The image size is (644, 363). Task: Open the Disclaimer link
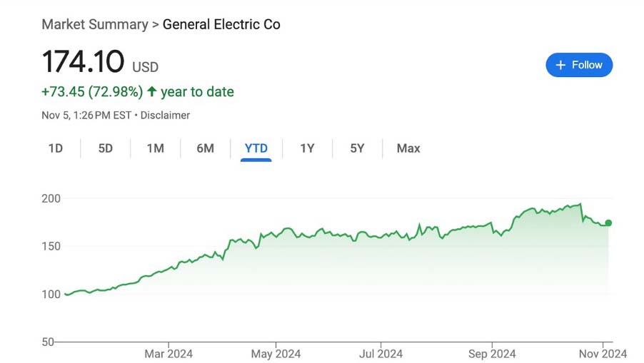(165, 115)
